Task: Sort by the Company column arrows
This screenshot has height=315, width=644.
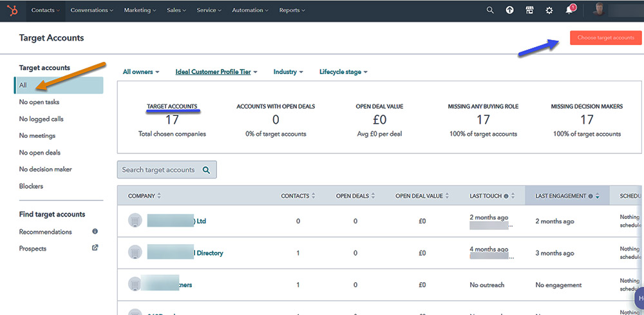Action: pyautogui.click(x=159, y=196)
